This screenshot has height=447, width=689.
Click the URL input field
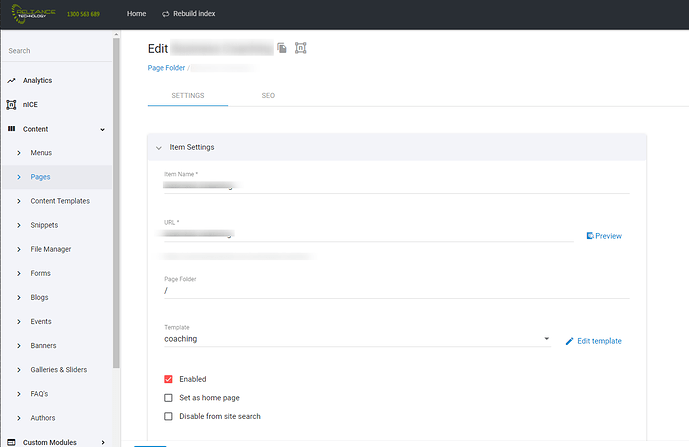(x=368, y=234)
